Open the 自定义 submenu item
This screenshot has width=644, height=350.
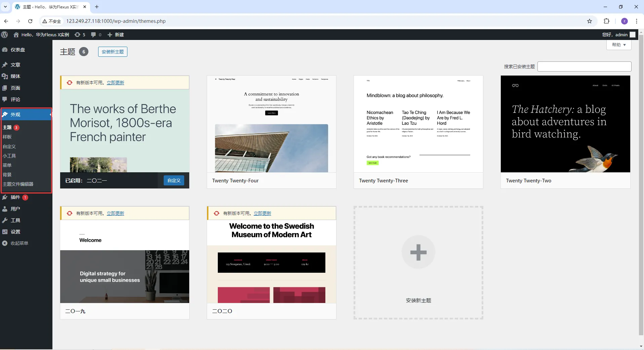click(9, 146)
